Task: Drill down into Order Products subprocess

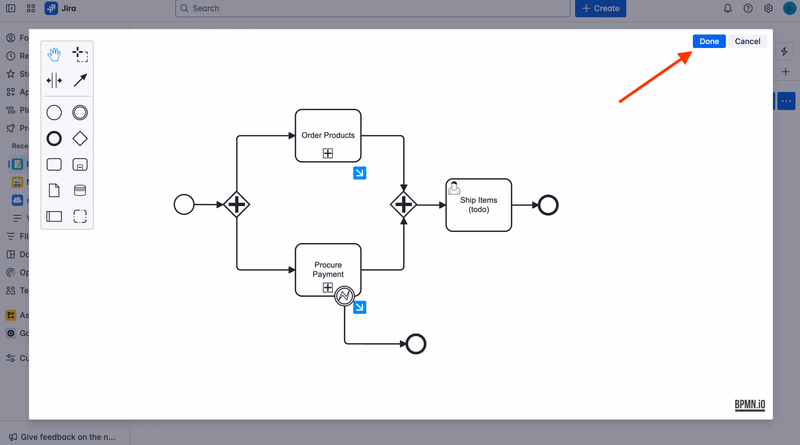Action: coord(360,173)
